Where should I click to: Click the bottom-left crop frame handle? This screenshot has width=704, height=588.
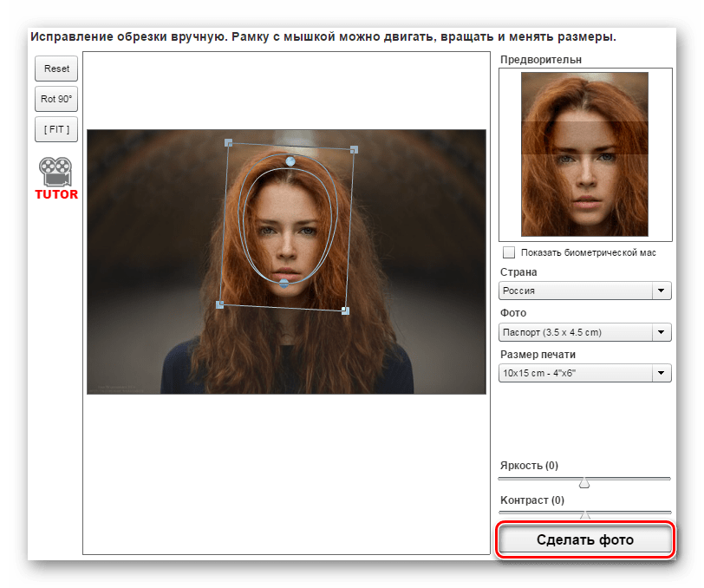click(x=219, y=304)
